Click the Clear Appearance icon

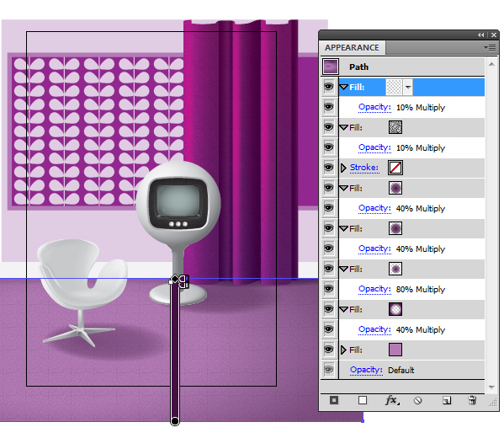point(417,400)
